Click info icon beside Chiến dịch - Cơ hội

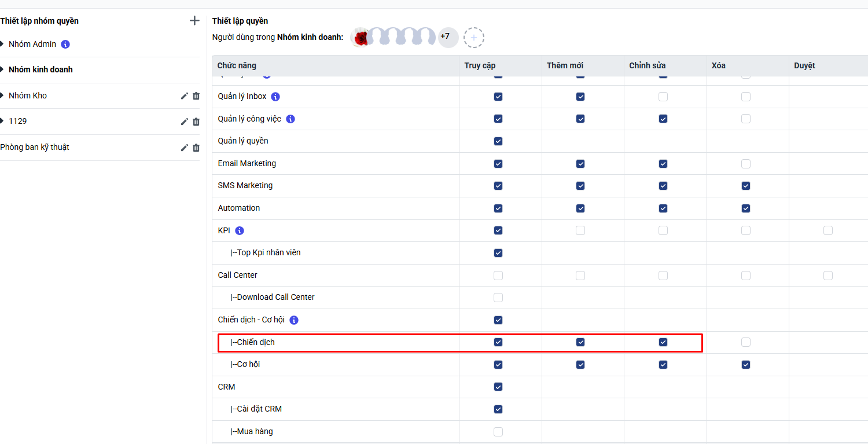294,320
